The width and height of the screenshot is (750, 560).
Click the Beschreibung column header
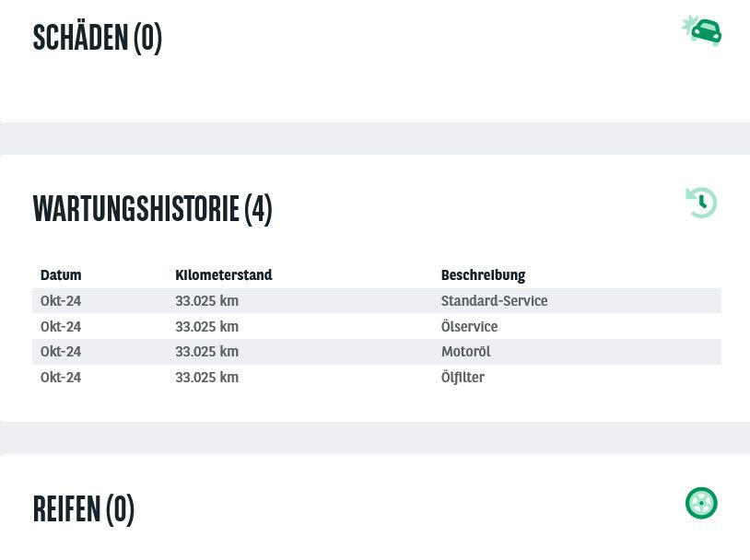[483, 275]
